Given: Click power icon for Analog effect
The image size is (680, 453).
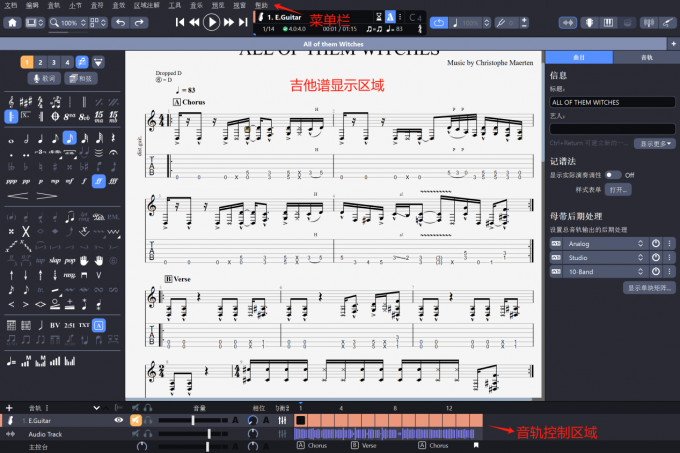Looking at the screenshot, I should coord(656,243).
